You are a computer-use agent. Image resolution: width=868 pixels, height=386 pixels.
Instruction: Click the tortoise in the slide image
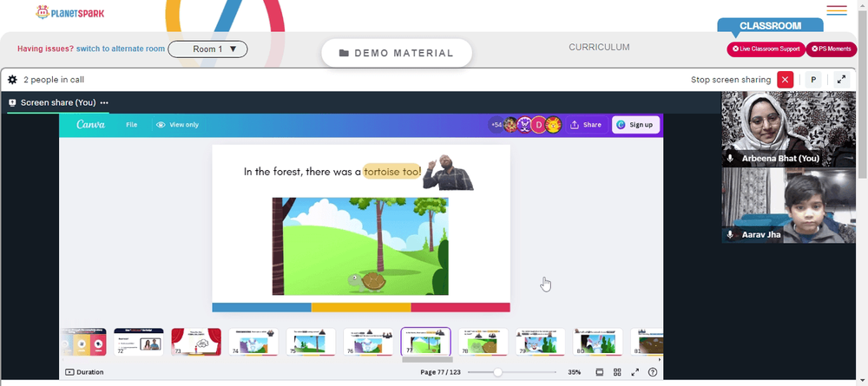click(x=367, y=281)
